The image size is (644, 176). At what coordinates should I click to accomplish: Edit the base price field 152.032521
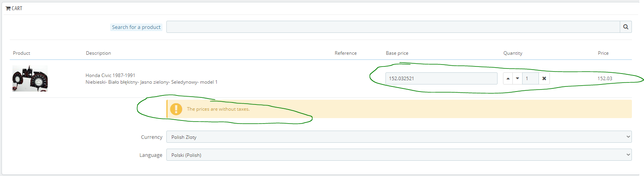[x=441, y=79]
